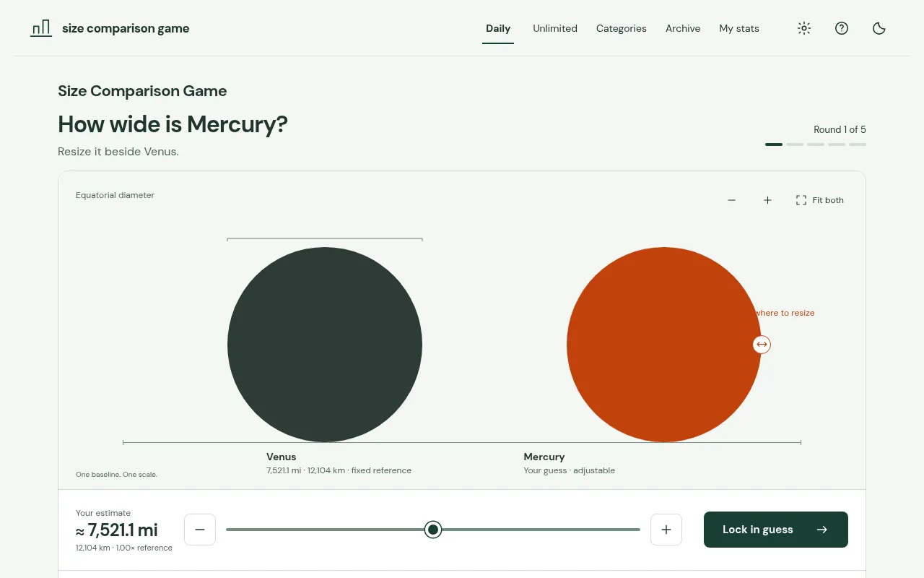Zoom out the comparison canvas

pos(731,200)
